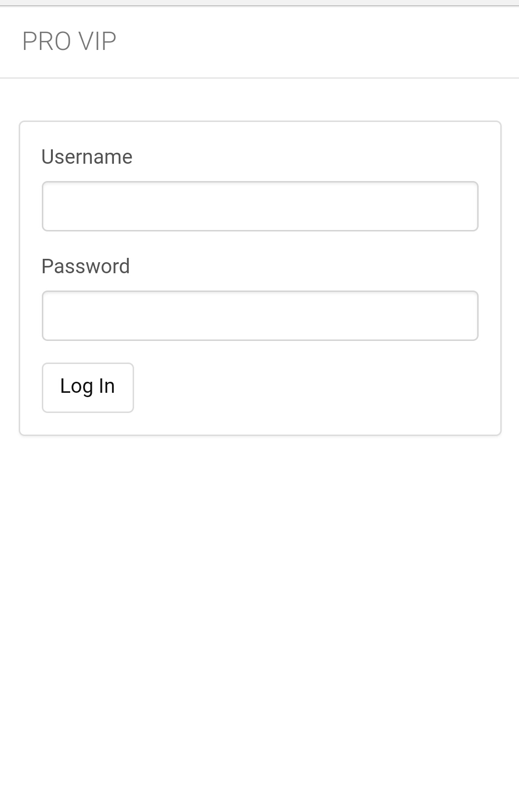This screenshot has width=519, height=812.
Task: Focus the text box under Password
Action: coord(259,315)
